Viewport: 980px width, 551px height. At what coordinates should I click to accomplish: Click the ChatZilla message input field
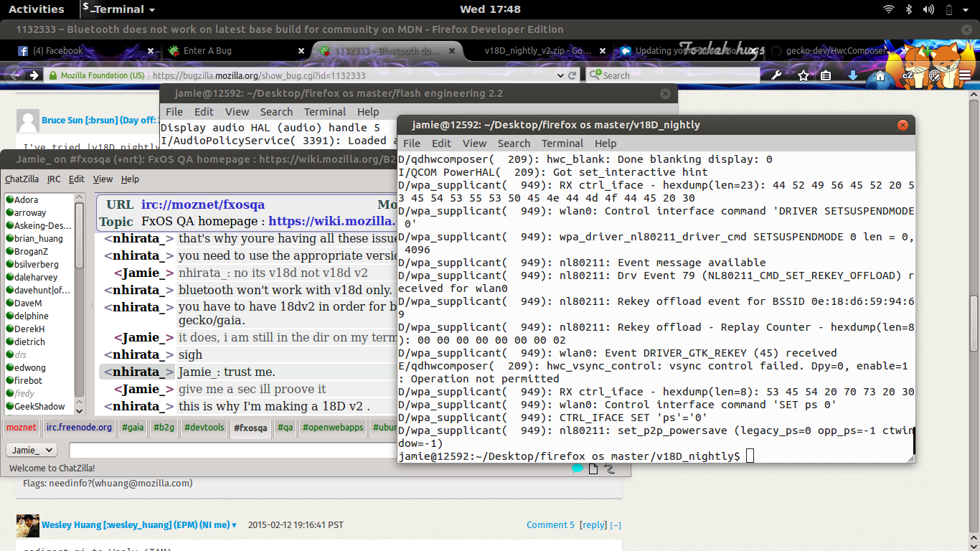(233, 451)
